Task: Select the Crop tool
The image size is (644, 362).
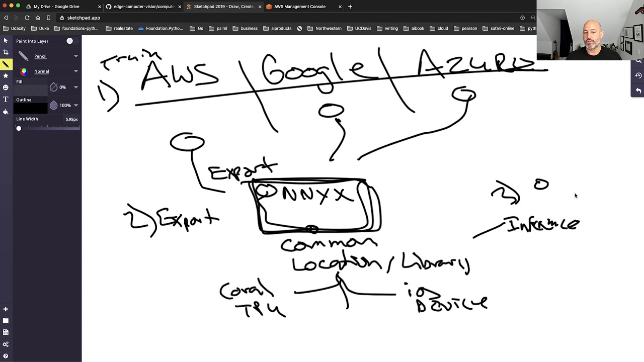Action: pos(6,52)
